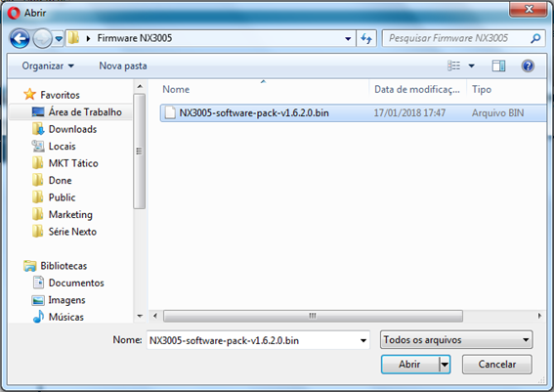The width and height of the screenshot is (554, 392).
Task: Open the Downloads favorites folder
Action: 72,129
